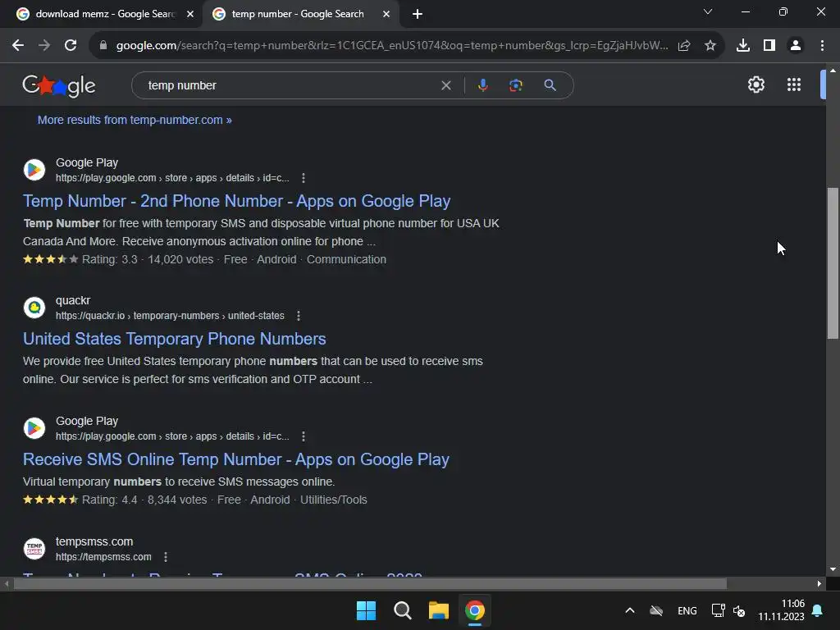Click the vertical scrollbar thumb
Image resolution: width=840 pixels, height=630 pixels.
pos(833,263)
